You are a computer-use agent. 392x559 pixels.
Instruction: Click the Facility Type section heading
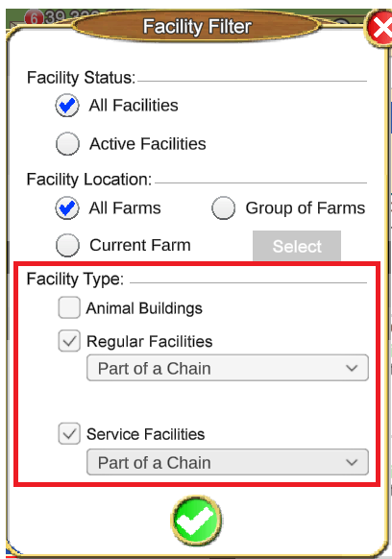click(x=75, y=279)
